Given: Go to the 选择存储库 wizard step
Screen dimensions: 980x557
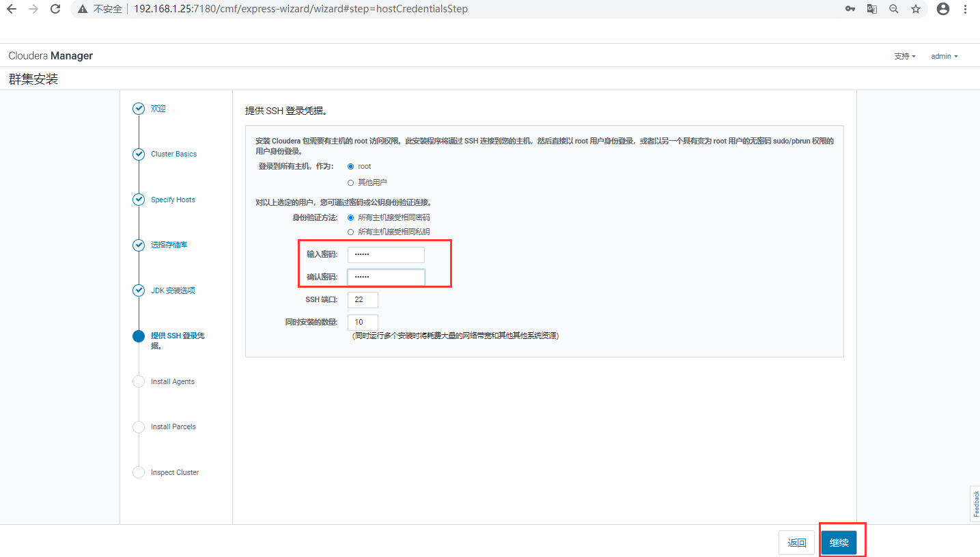Looking at the screenshot, I should tap(169, 245).
